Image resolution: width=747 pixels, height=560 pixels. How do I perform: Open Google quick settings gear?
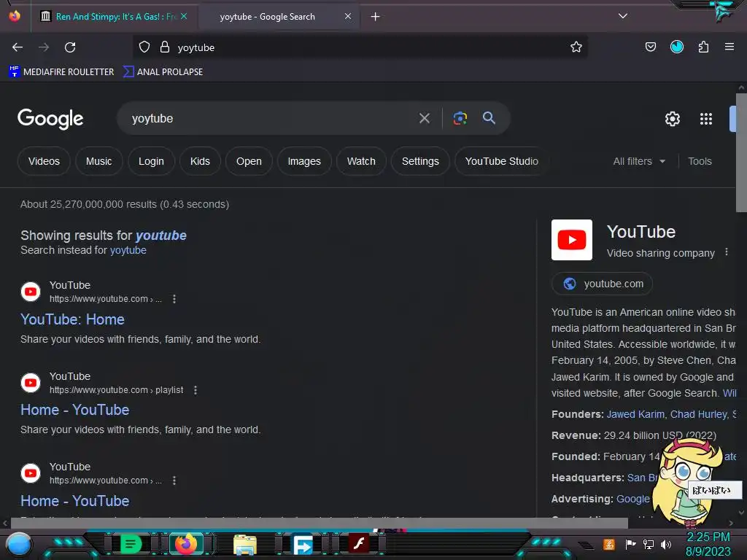pyautogui.click(x=672, y=119)
